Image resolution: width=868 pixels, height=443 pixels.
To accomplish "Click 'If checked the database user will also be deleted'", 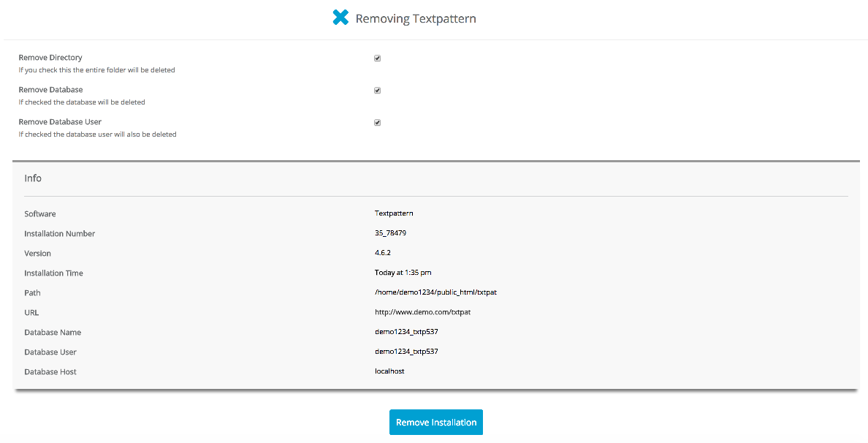I will pyautogui.click(x=97, y=135).
